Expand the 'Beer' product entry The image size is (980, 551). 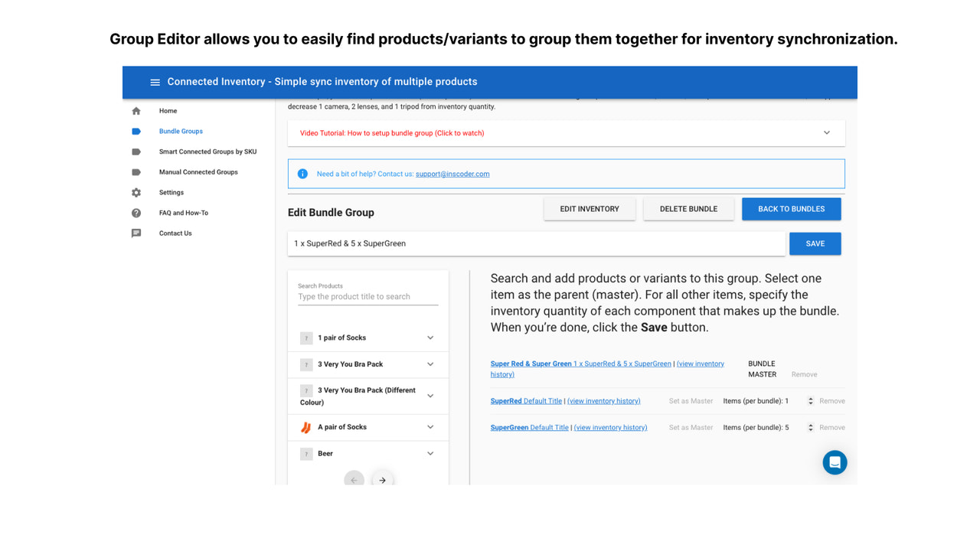(x=430, y=453)
